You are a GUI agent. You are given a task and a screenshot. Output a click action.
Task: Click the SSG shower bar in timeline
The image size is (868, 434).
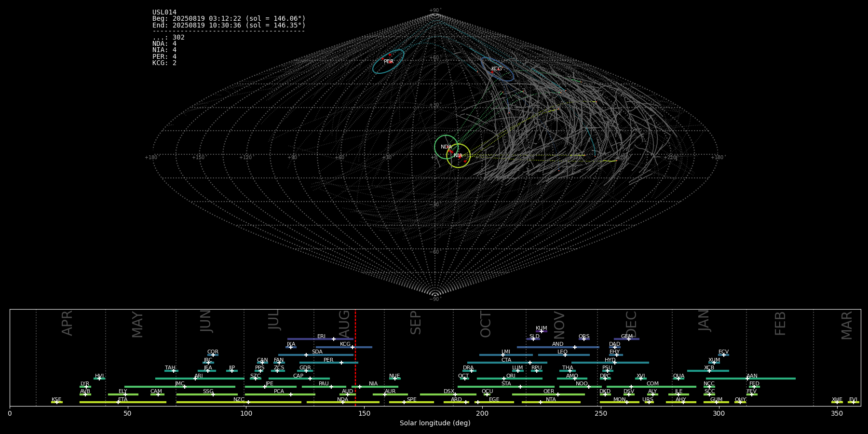[207, 394]
